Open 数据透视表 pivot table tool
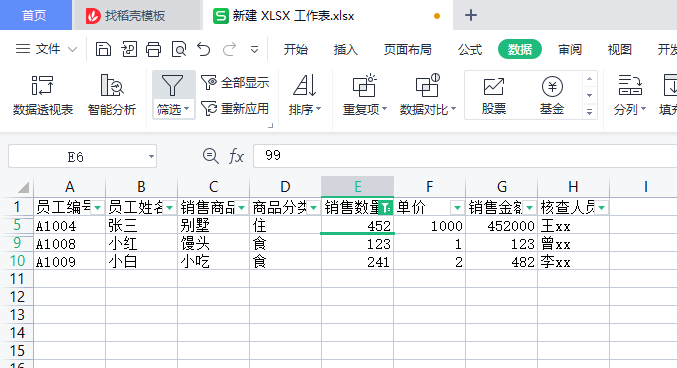The width and height of the screenshot is (677, 368). pyautogui.click(x=43, y=95)
